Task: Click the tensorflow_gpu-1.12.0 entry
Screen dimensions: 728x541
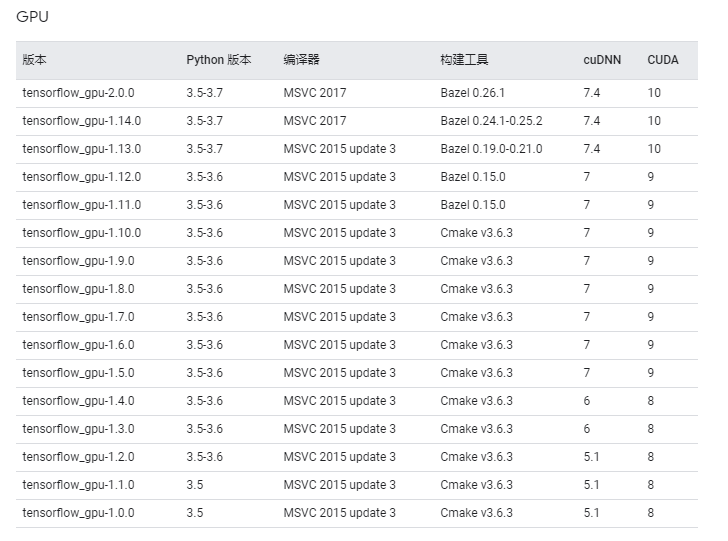Action: (x=82, y=177)
